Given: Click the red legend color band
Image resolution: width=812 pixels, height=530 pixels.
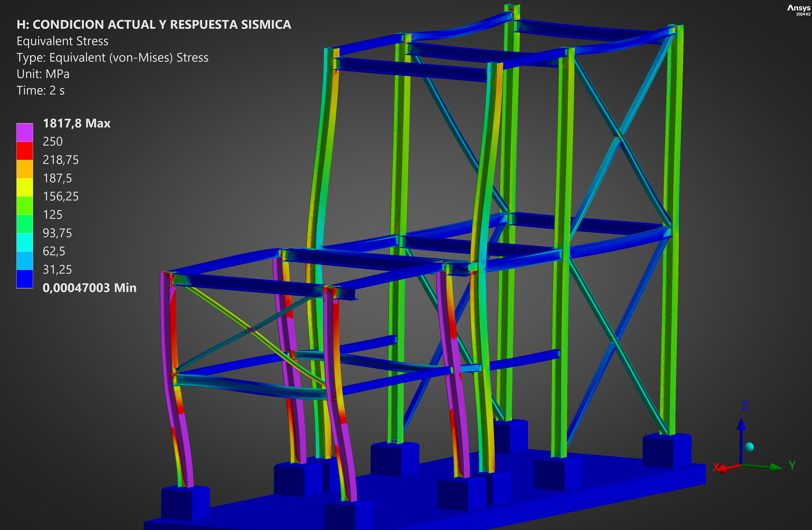Looking at the screenshot, I should [25, 151].
